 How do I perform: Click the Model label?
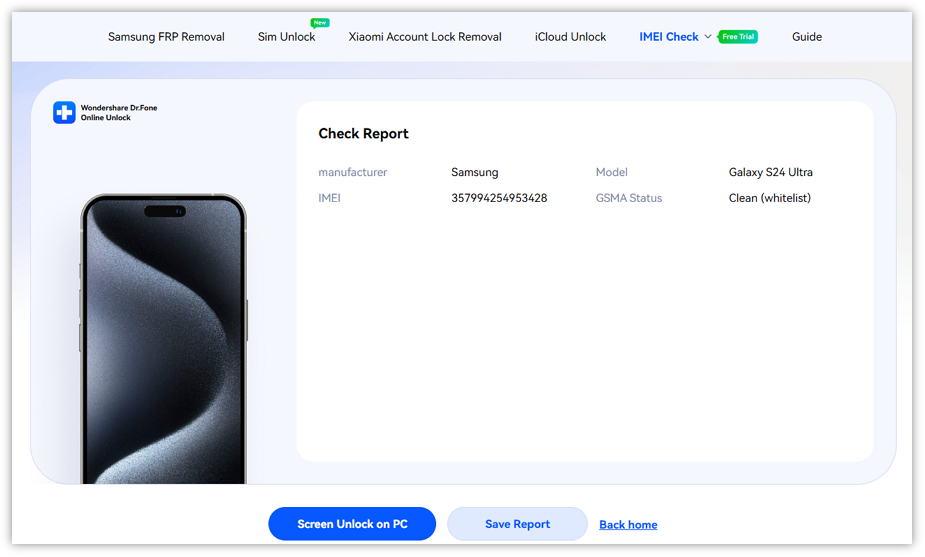(612, 172)
